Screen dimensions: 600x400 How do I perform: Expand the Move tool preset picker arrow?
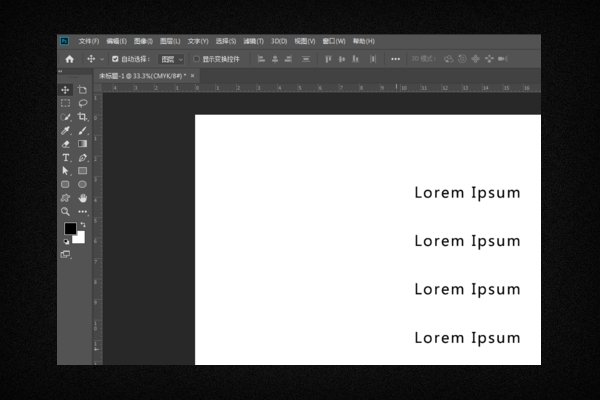coord(101,59)
